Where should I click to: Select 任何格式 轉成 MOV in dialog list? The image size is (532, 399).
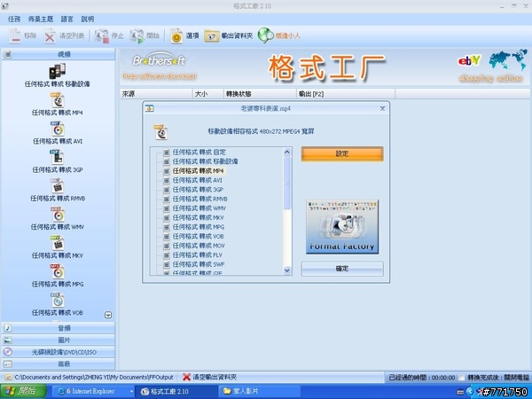(199, 246)
